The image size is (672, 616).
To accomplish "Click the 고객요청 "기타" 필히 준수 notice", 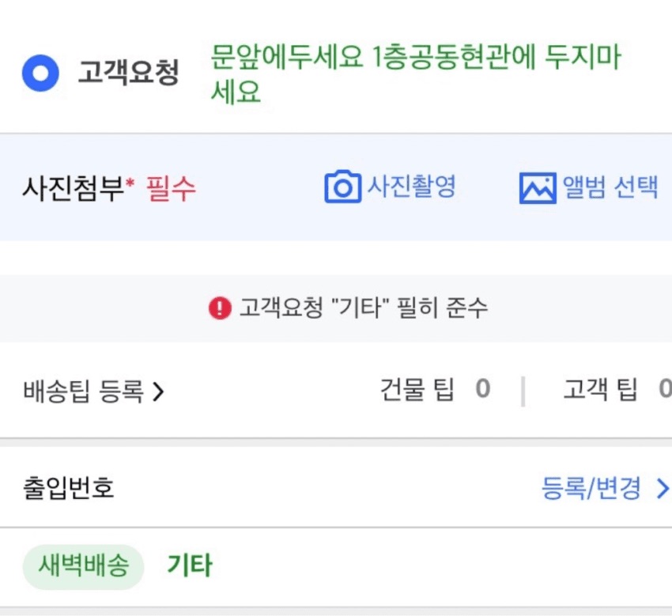I will click(364, 308).
